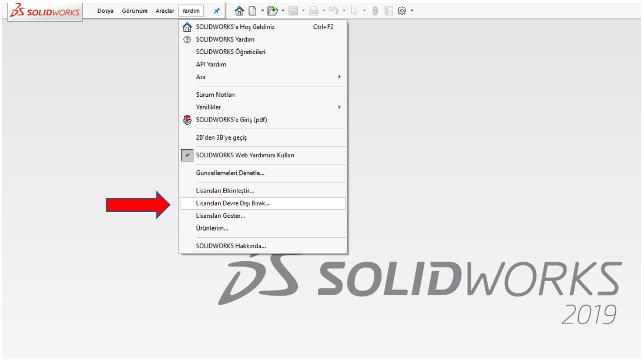Open dropdown arrow next to Options gear

pos(412,11)
